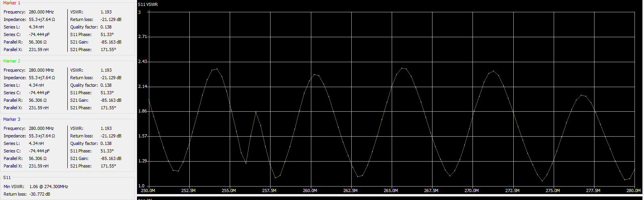Click the 262.5M x-axis label
Screen dimensions: 644x200
[x=351, y=190]
